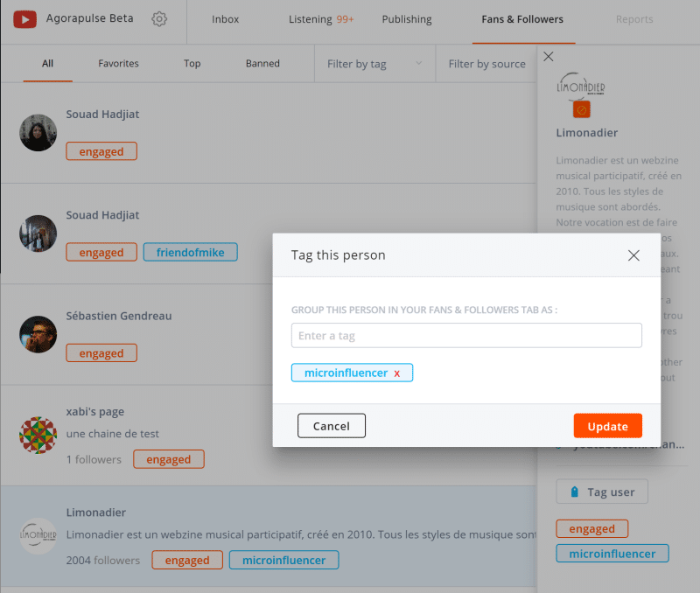
Task: Click the Tag user button
Action: click(602, 492)
